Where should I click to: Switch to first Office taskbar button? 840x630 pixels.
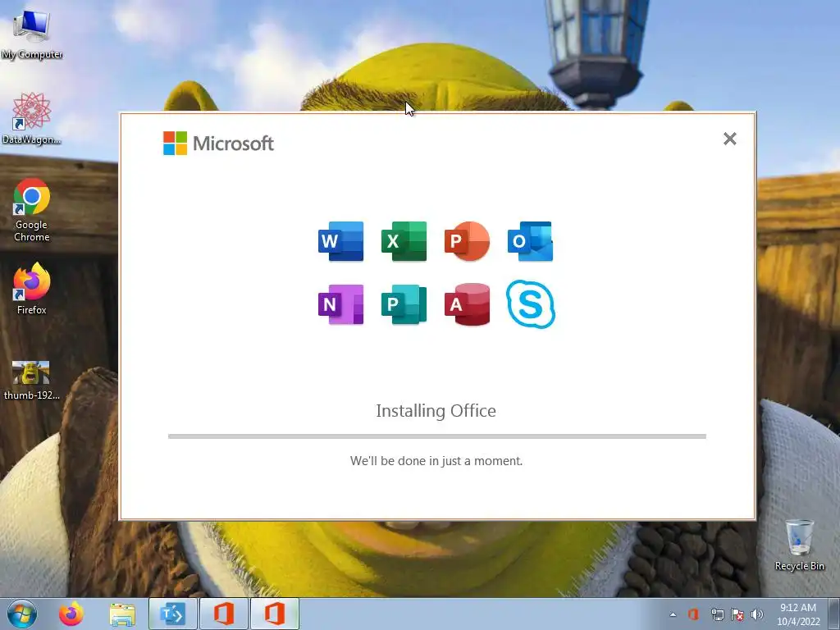[223, 614]
